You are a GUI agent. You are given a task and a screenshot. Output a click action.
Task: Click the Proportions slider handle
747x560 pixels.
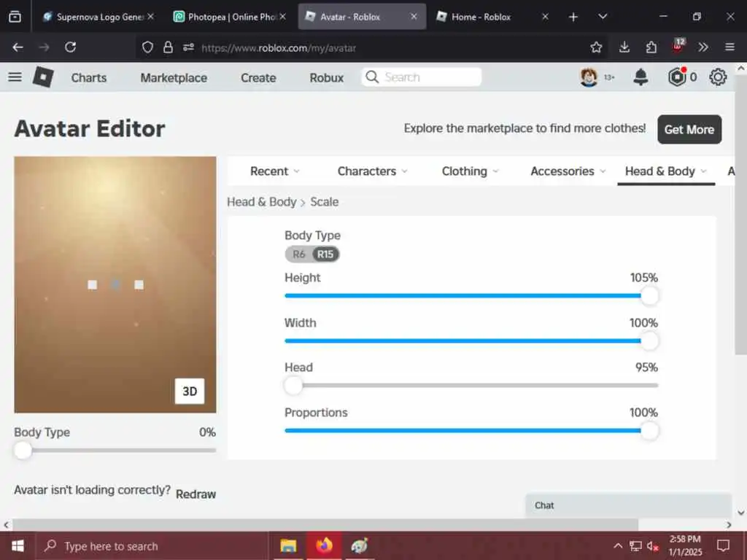649,431
